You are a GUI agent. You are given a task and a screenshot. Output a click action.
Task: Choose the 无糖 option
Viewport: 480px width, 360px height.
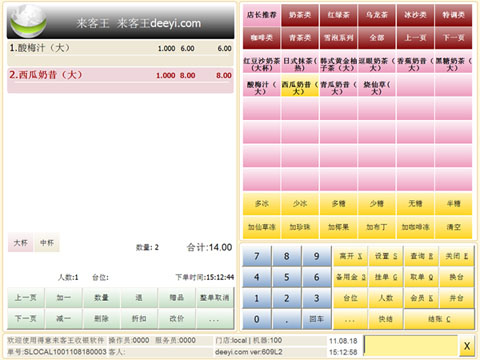coord(415,204)
